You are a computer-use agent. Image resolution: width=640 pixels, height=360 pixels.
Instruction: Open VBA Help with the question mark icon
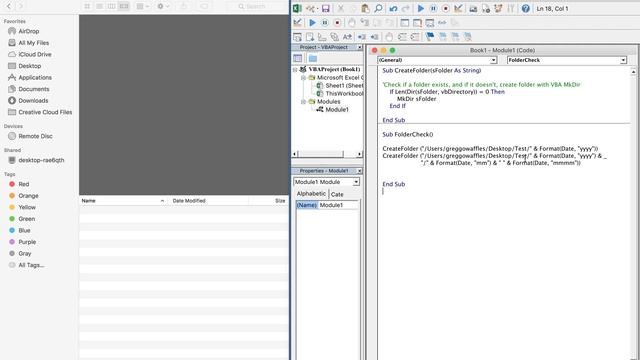pyautogui.click(x=525, y=8)
